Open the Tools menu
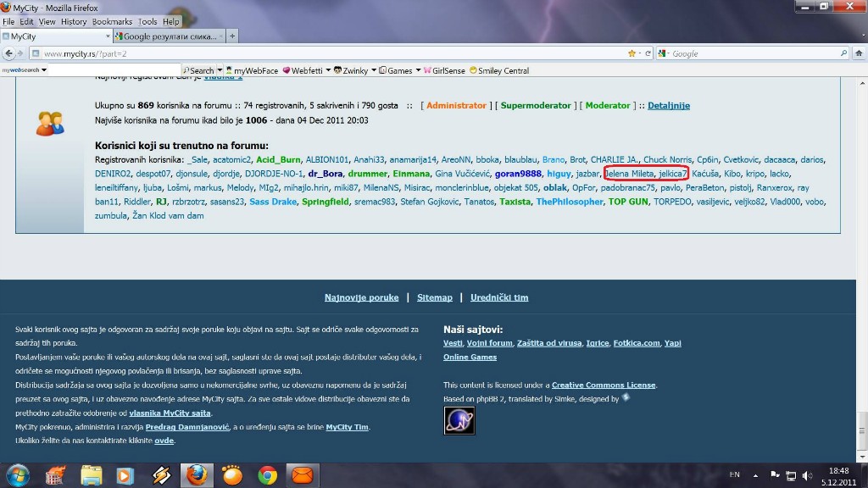The height and width of the screenshot is (488, 868). pyautogui.click(x=147, y=21)
